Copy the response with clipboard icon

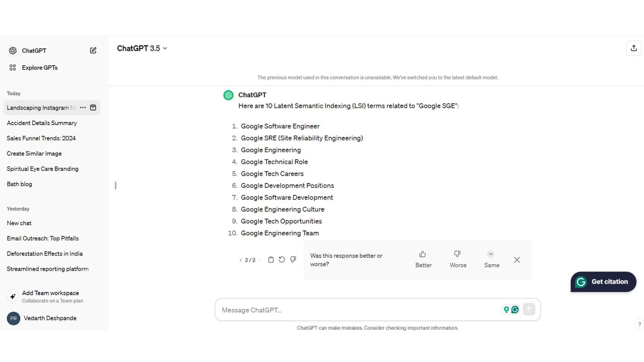271,260
